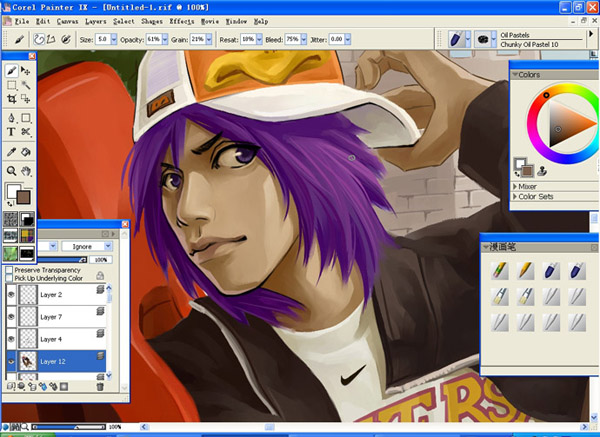Choose the Eyedropper (Dropper) tool

[11, 151]
